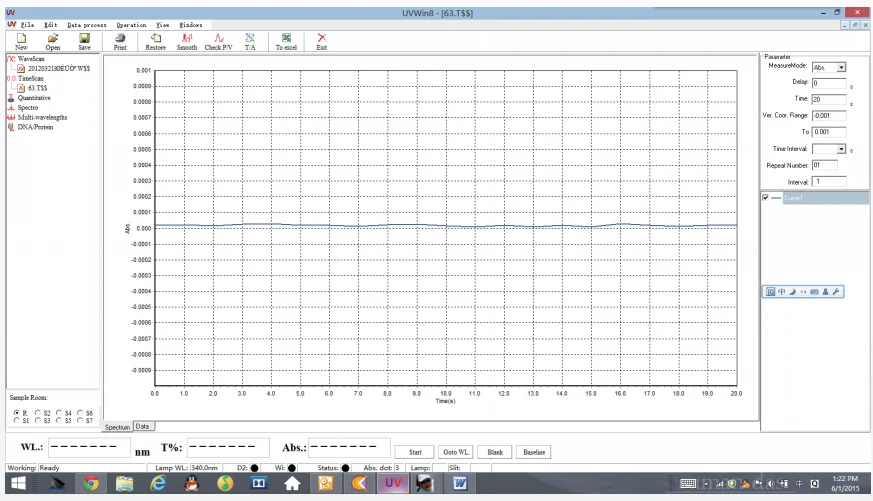Open the File menu
Viewport: 873px width, 501px height.
27,25
